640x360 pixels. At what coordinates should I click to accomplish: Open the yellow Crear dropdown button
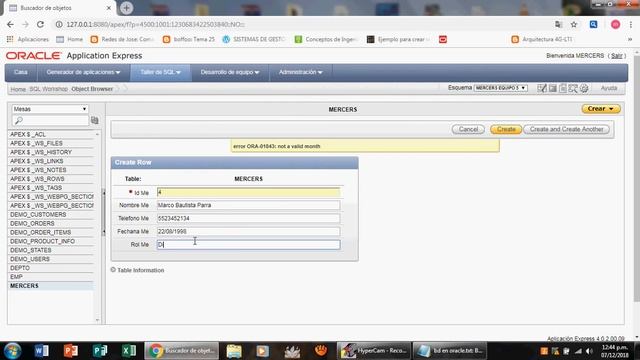pos(601,109)
